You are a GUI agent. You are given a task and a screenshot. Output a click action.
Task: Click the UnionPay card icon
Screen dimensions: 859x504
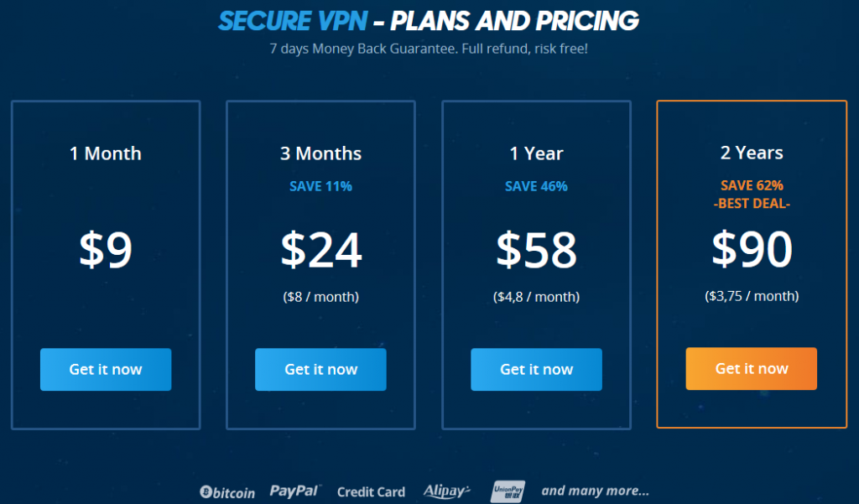[x=508, y=491]
